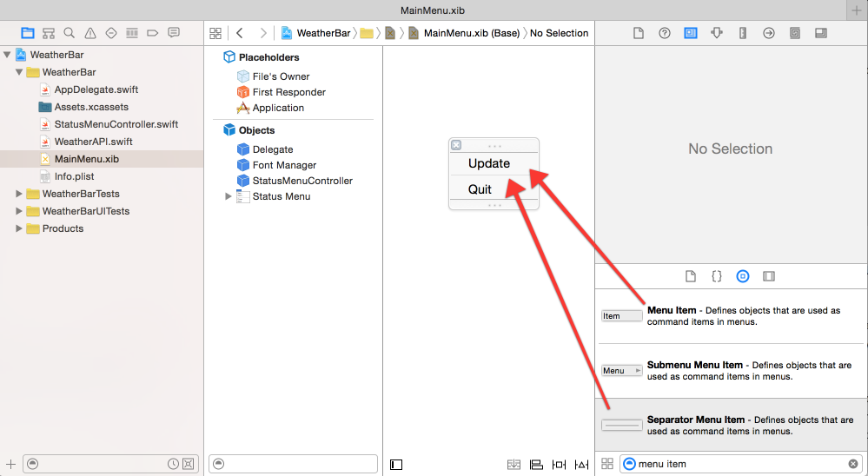Filter navigator by source-controlled files
This screenshot has width=868, height=476.
pos(189,464)
